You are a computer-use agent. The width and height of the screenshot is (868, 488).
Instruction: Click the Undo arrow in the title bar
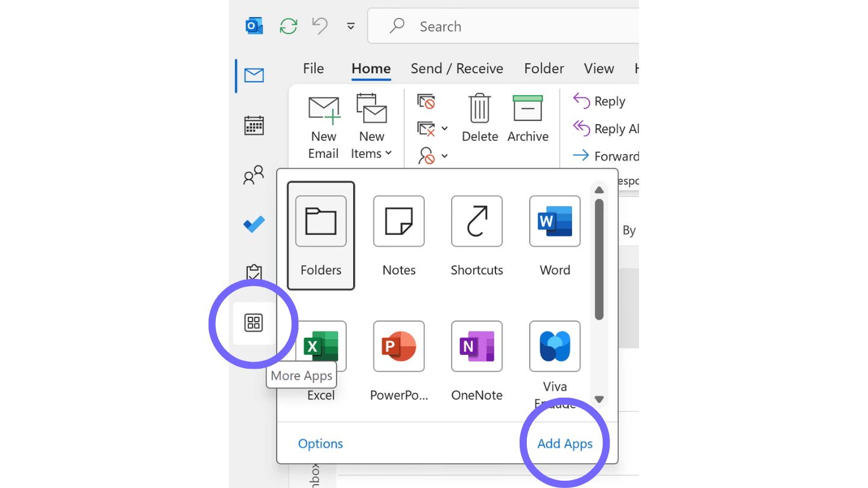pyautogui.click(x=320, y=25)
